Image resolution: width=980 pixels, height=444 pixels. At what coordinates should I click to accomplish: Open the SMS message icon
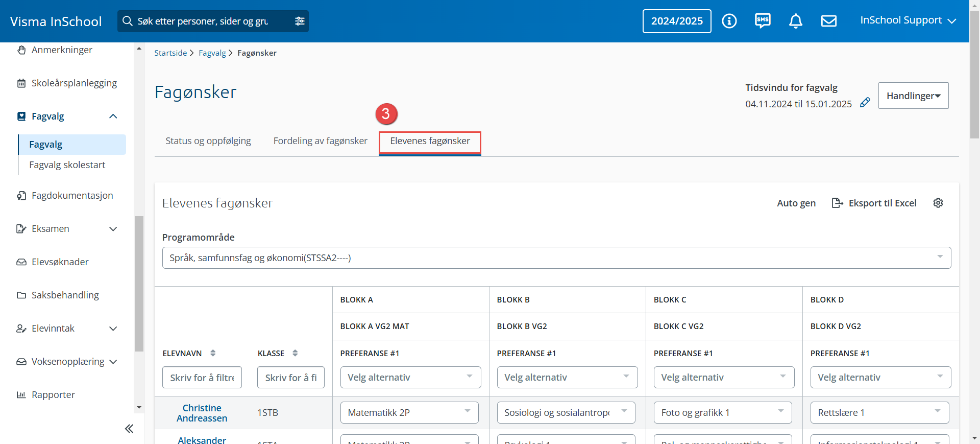pos(763,21)
